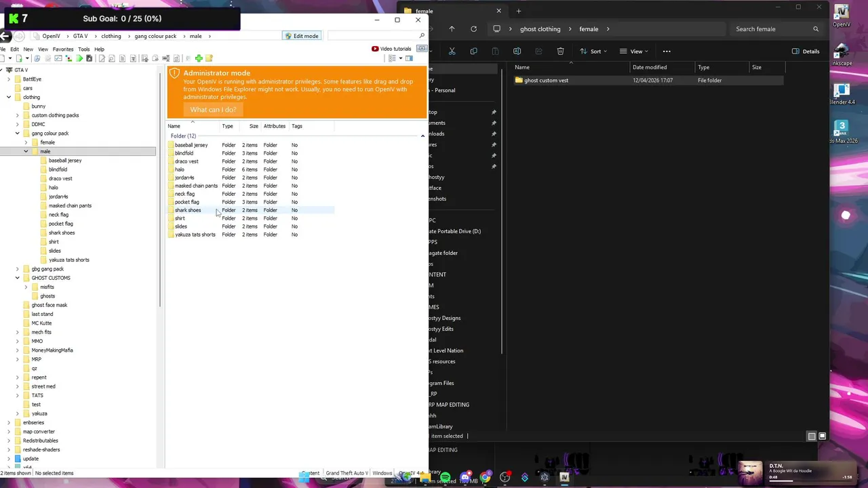Open the View dropdown in File Explorer toolbar
The height and width of the screenshot is (488, 868).
point(635,52)
